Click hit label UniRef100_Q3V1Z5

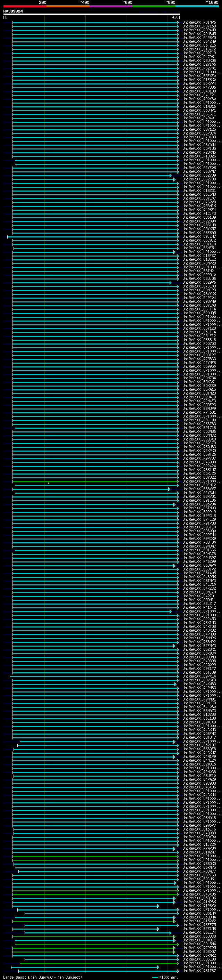[x=199, y=129]
